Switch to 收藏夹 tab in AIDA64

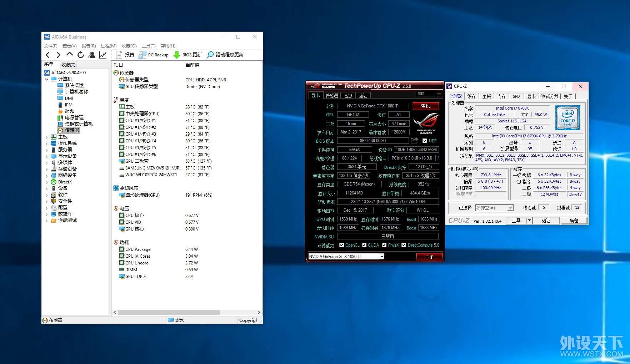pos(68,65)
